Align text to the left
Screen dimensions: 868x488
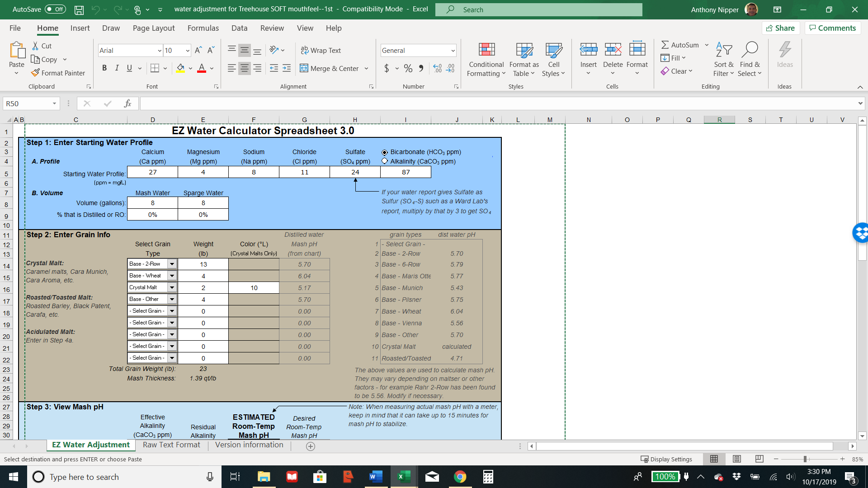coord(232,68)
